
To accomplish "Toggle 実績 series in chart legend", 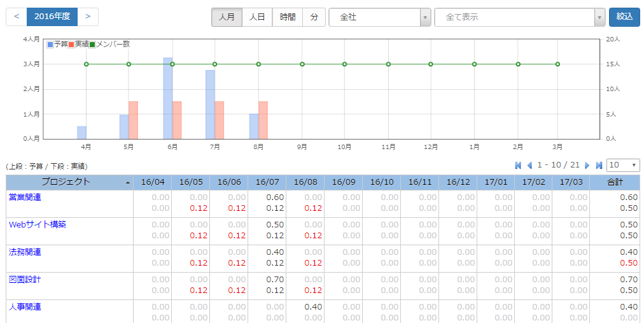I will [79, 45].
